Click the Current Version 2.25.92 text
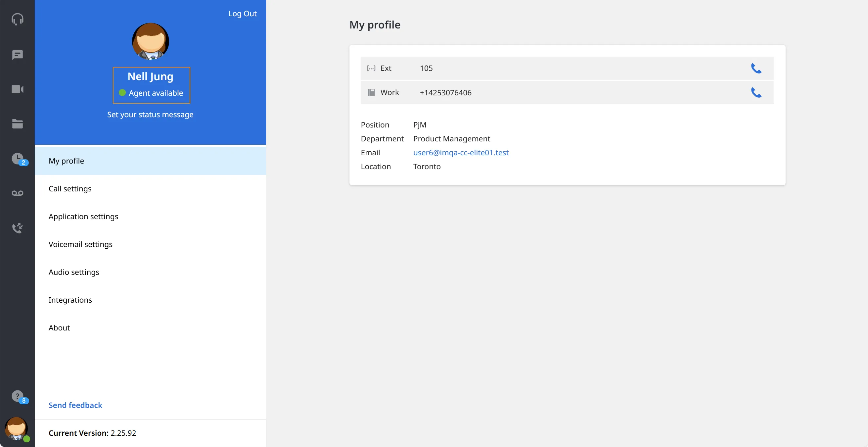868x447 pixels. (x=92, y=433)
